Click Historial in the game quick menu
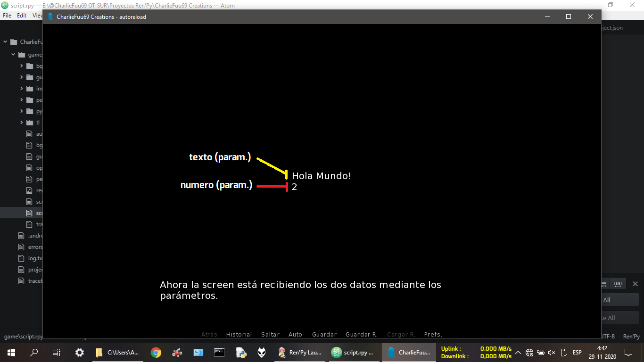Screen dimensions: 644x362 pos(239,334)
